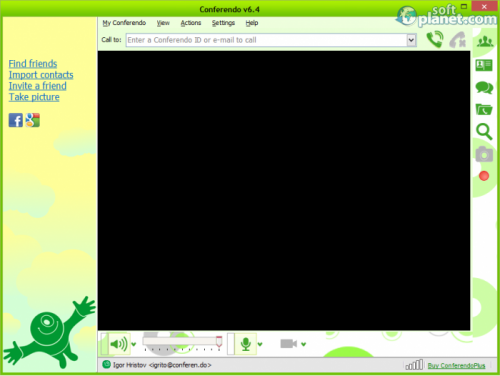Click the gray hang-up phone icon
500x376 pixels.
click(x=458, y=40)
